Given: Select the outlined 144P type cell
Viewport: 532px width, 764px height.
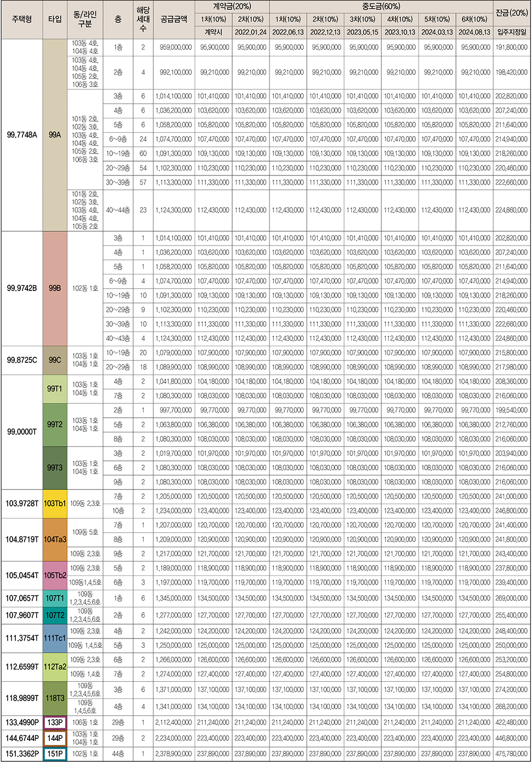Looking at the screenshot, I should (x=55, y=738).
